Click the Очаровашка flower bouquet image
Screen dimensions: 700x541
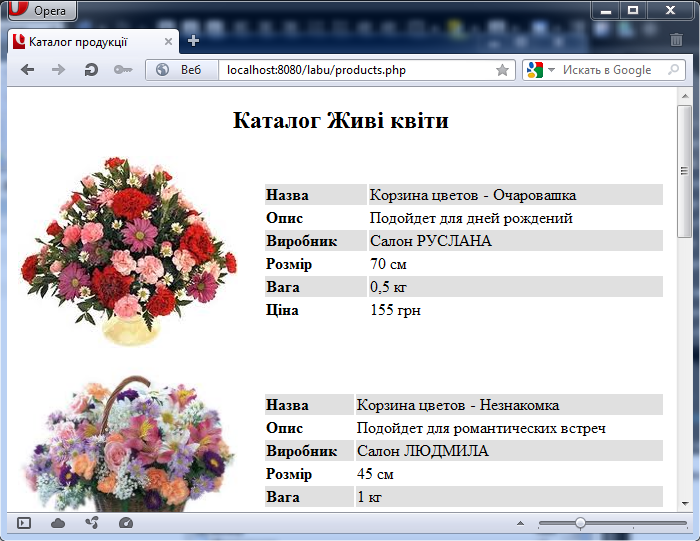pyautogui.click(x=128, y=250)
